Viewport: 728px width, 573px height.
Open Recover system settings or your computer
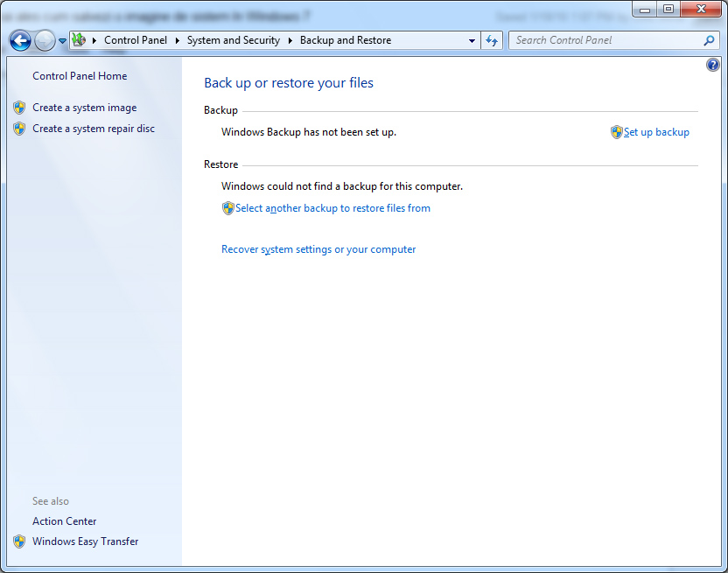(x=318, y=249)
